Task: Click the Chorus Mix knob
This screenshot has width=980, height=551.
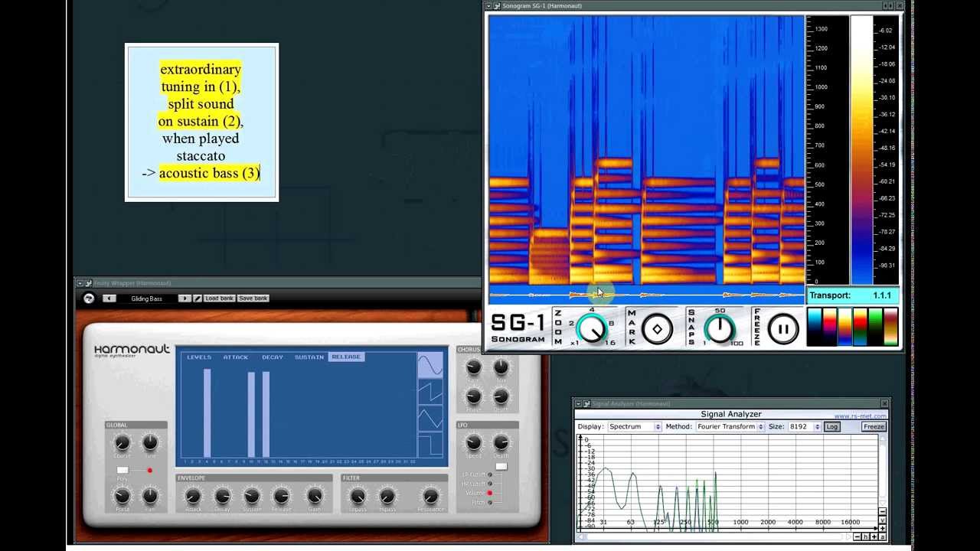Action: click(501, 367)
